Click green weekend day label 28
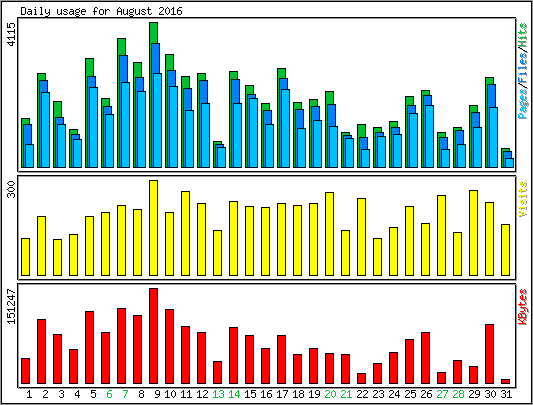Viewport: 533px width, 405px height. pos(458,394)
